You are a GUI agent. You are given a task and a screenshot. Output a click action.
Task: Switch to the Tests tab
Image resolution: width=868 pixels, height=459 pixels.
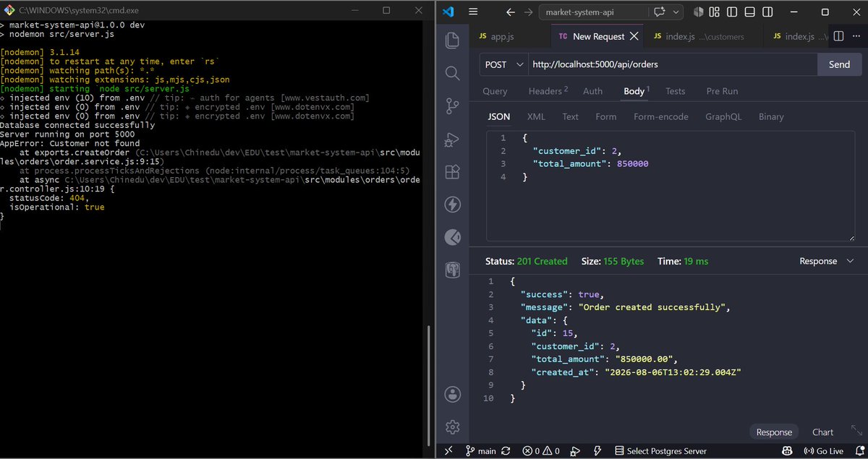point(675,91)
